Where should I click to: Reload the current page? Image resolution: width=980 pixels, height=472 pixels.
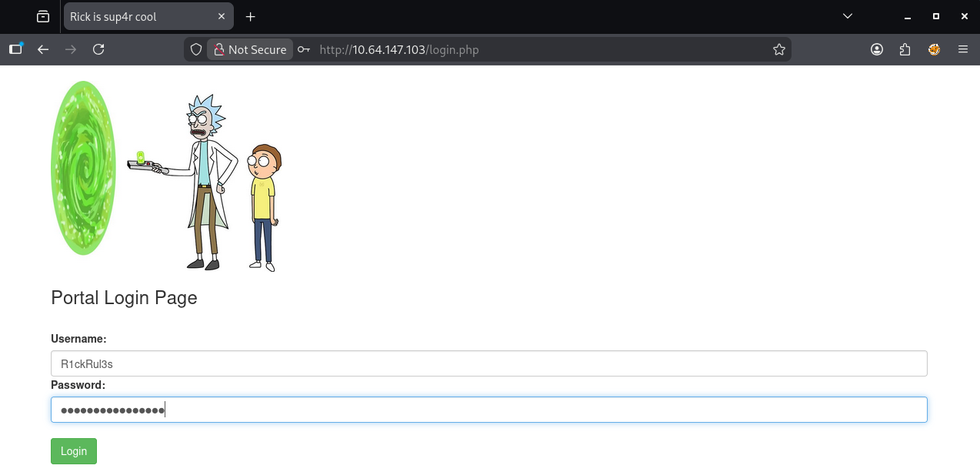coord(98,49)
